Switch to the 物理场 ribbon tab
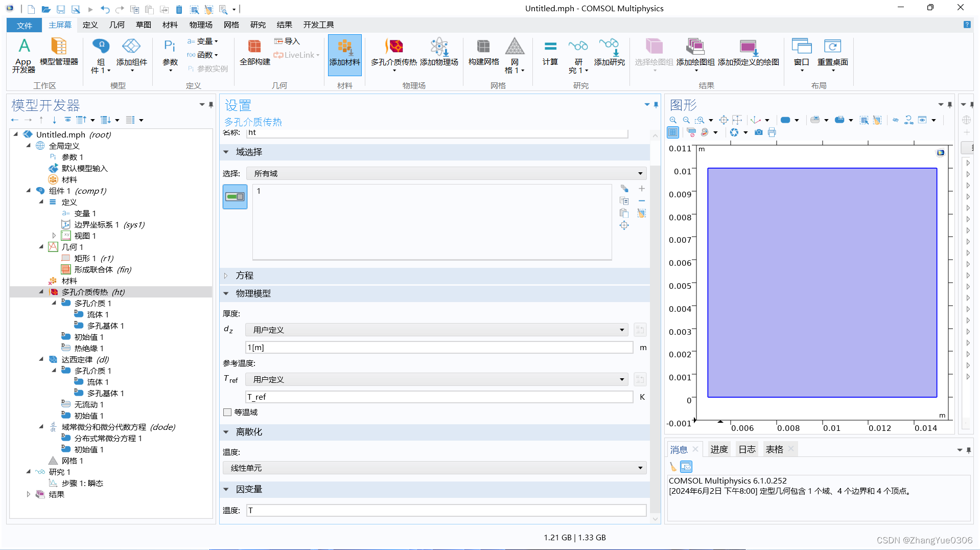 pos(200,25)
